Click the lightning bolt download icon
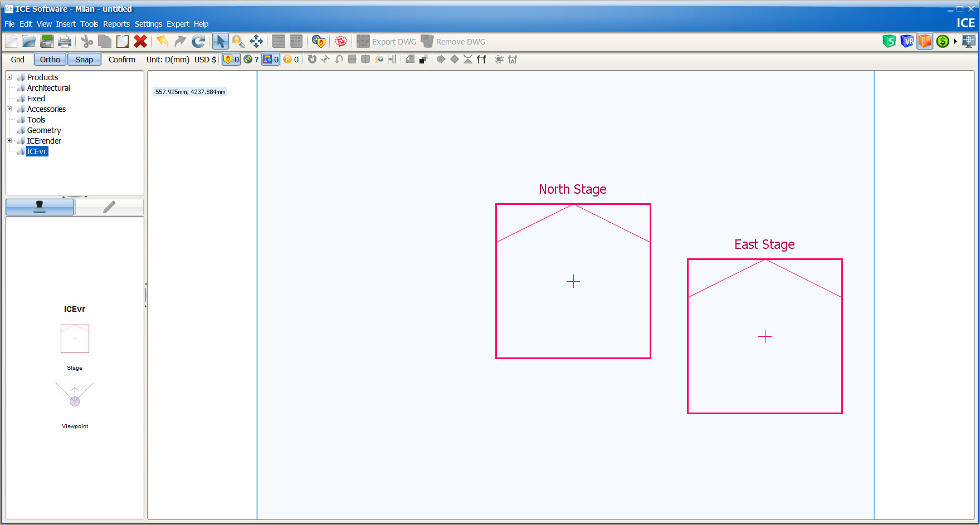The image size is (980, 525). pyautogui.click(x=379, y=59)
